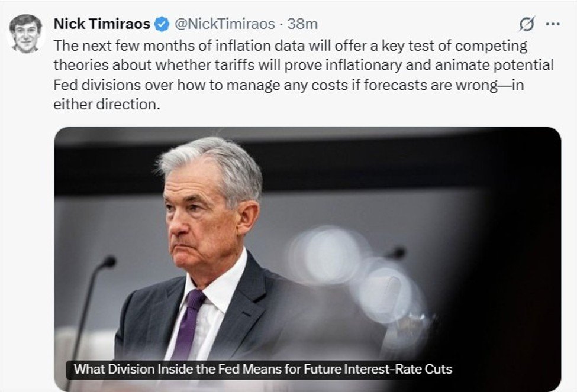Open the @NickTimiraos handle link
577x392 pixels.
tap(224, 24)
